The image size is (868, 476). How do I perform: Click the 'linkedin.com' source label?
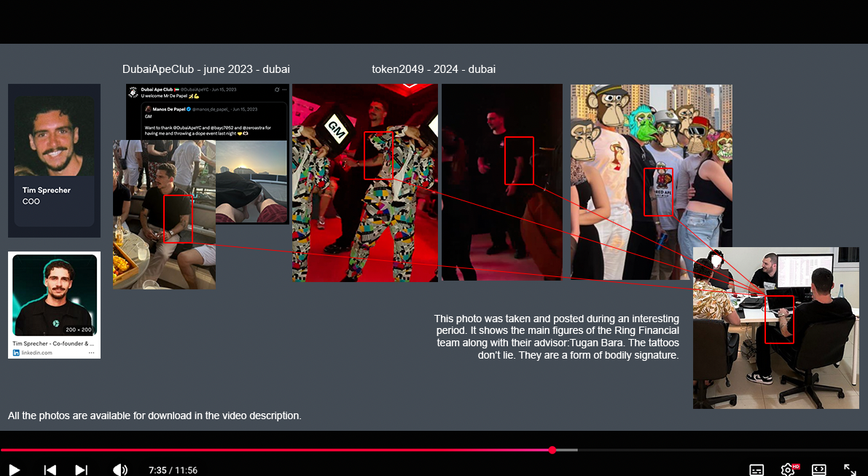(x=36, y=353)
